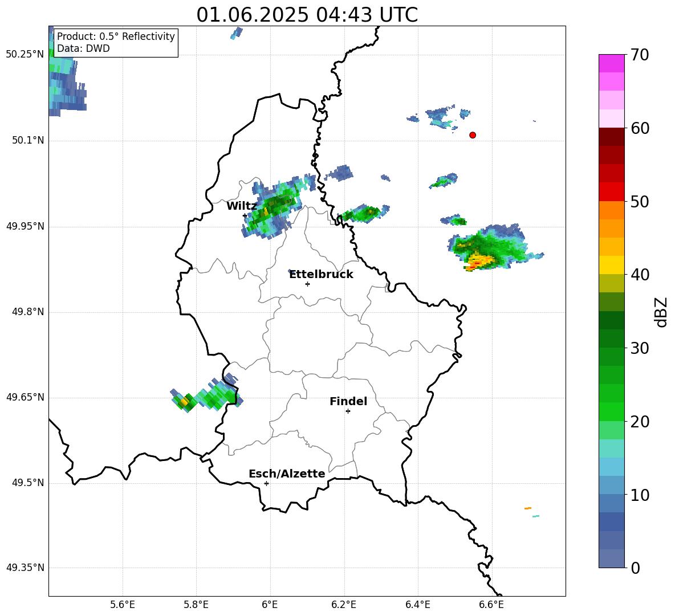Click the 50 tick on the colorbar
Image resolution: width=675 pixels, height=616 pixels.
[640, 201]
